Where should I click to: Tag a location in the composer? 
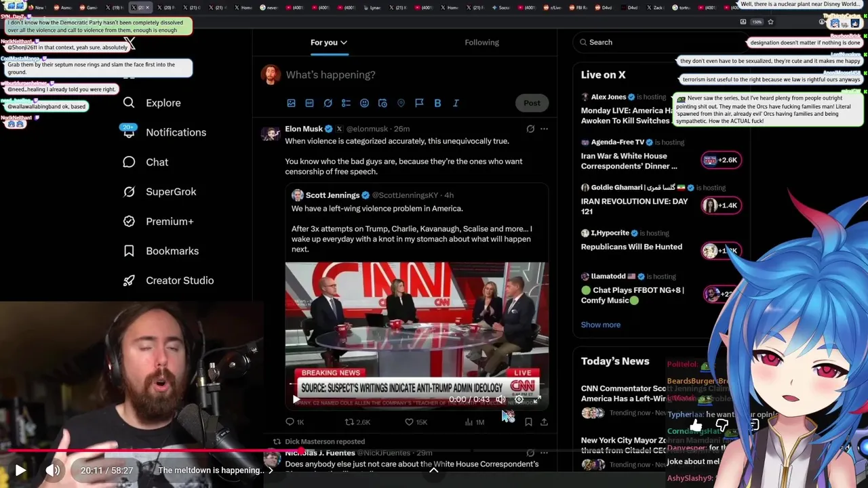pos(401,103)
